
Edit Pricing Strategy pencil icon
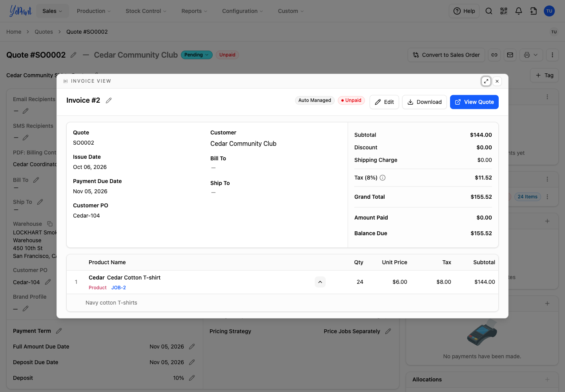pos(388,331)
